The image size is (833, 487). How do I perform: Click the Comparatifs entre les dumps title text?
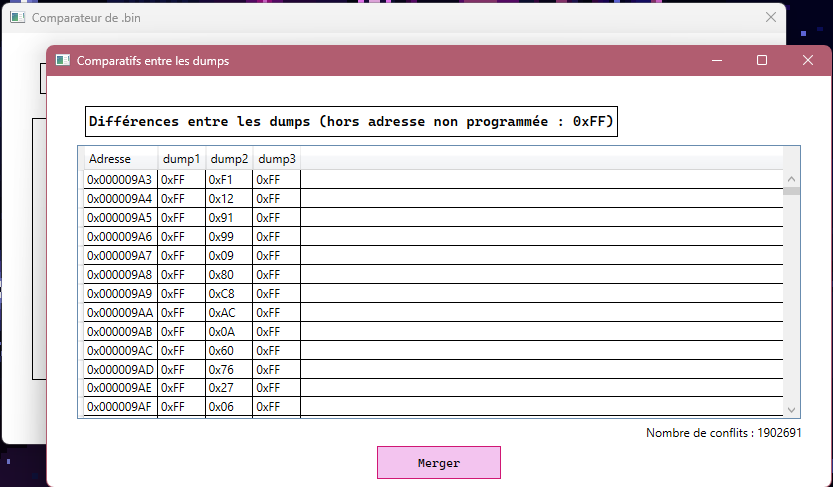(153, 61)
